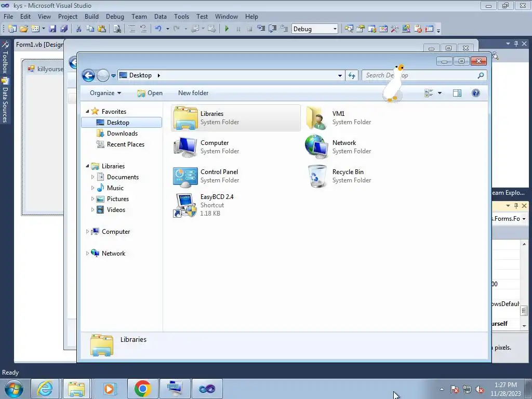Image resolution: width=532 pixels, height=399 pixels.
Task: Open the view options dropdown arrow
Action: [440, 93]
